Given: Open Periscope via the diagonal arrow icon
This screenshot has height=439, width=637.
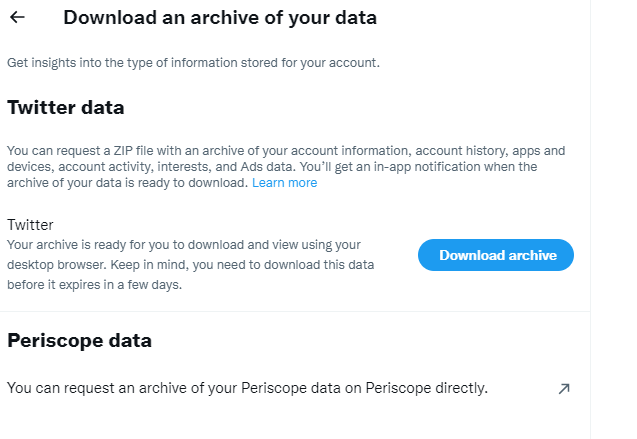Looking at the screenshot, I should coord(563,388).
